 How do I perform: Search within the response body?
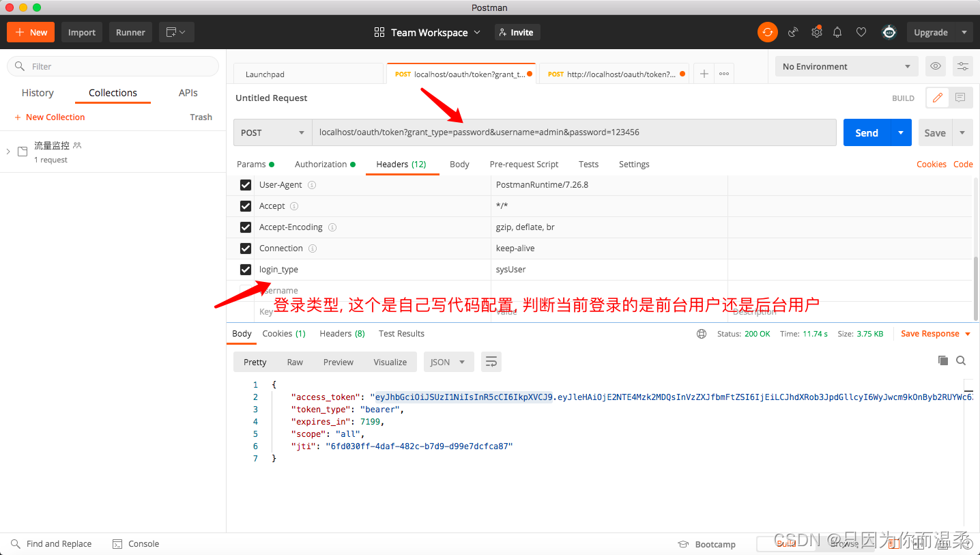click(x=961, y=360)
